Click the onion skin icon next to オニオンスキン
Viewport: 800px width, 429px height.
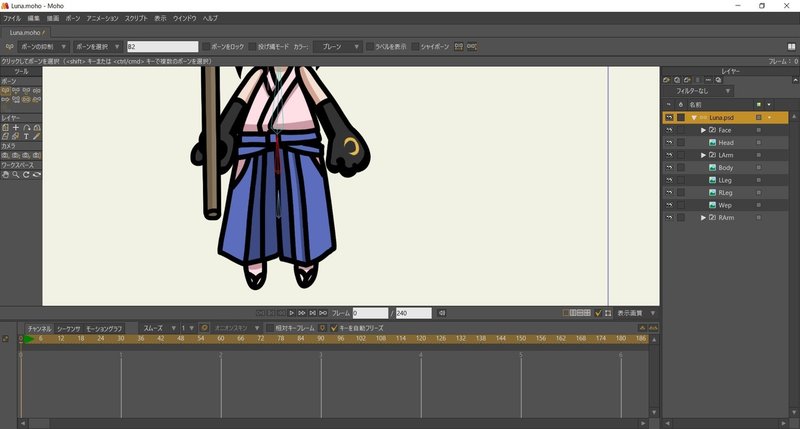point(204,328)
